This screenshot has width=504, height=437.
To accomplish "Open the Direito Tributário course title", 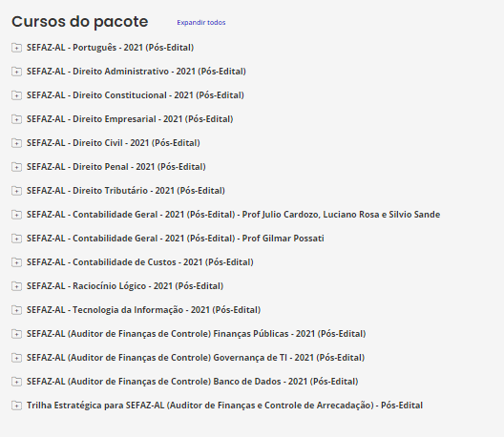I will (126, 191).
